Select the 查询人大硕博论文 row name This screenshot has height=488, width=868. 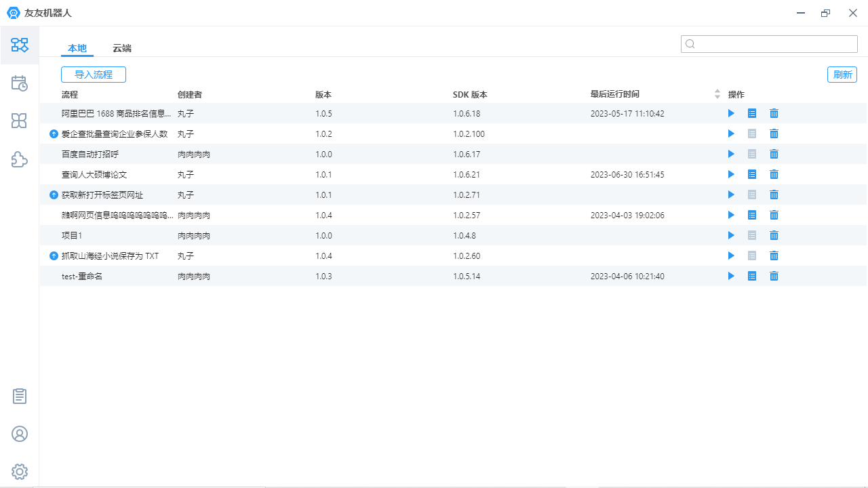94,174
